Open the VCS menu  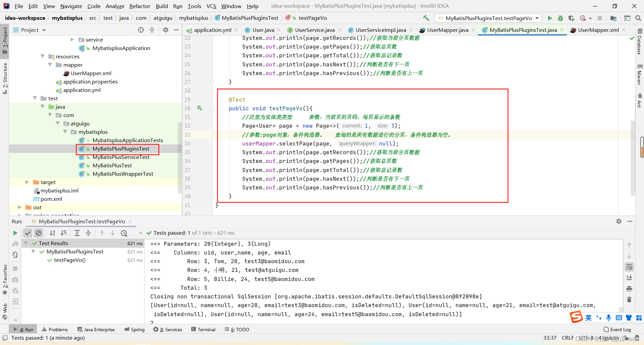coord(211,6)
